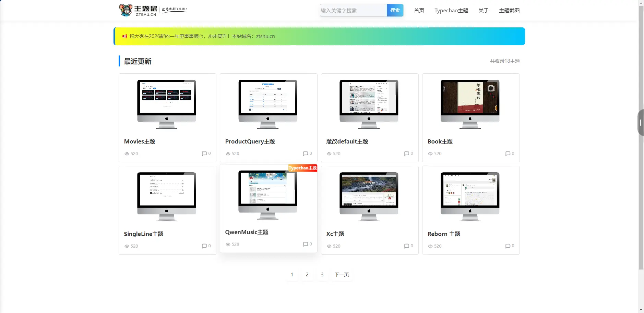Screen dimensions: 644x313
Task: Click the 下一页 pagination link
Action: (x=342, y=275)
